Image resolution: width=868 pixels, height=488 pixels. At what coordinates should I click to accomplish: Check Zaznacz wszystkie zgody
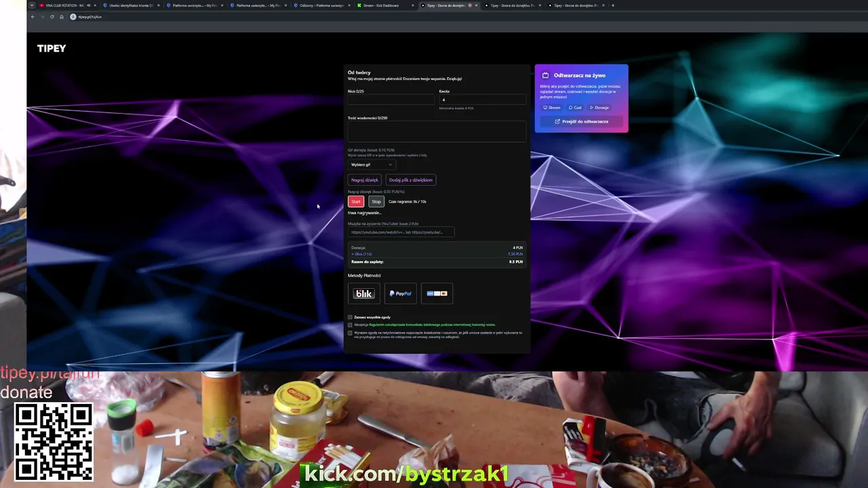pyautogui.click(x=350, y=317)
